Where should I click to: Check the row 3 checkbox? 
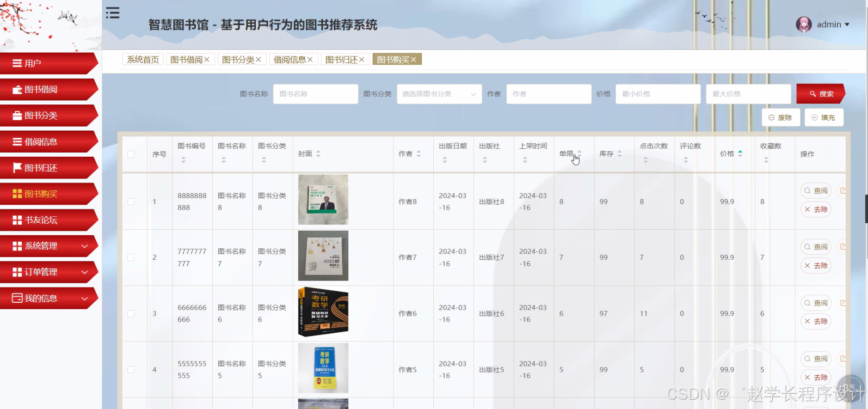tap(131, 313)
